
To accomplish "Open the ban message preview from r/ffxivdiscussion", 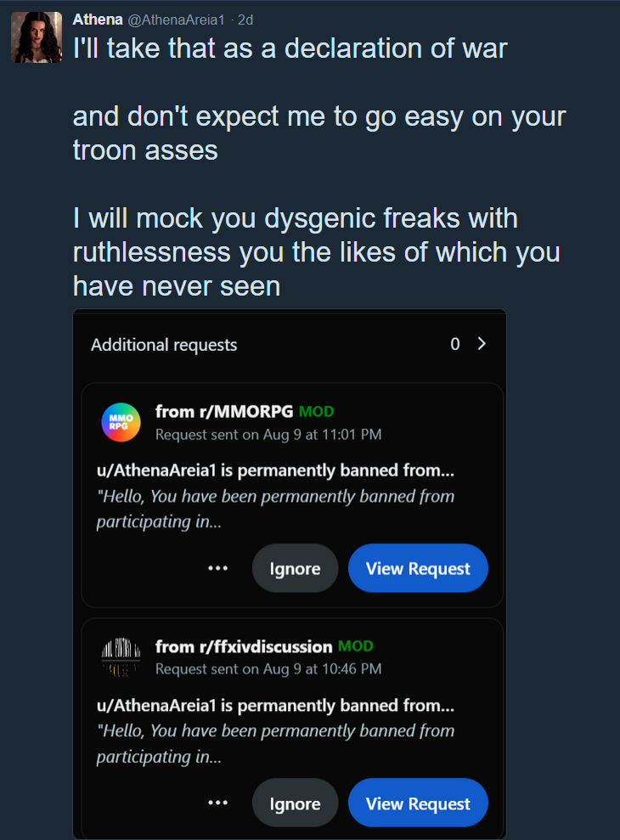I will click(x=275, y=731).
